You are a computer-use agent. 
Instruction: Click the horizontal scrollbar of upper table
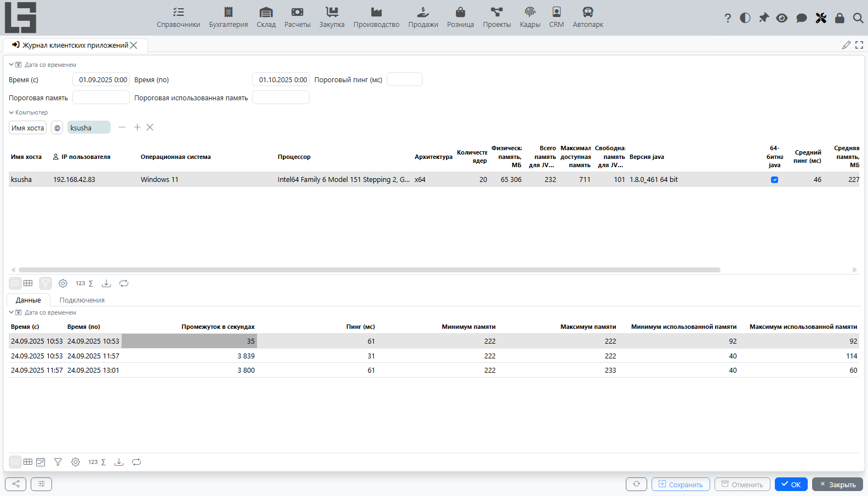[x=369, y=270]
